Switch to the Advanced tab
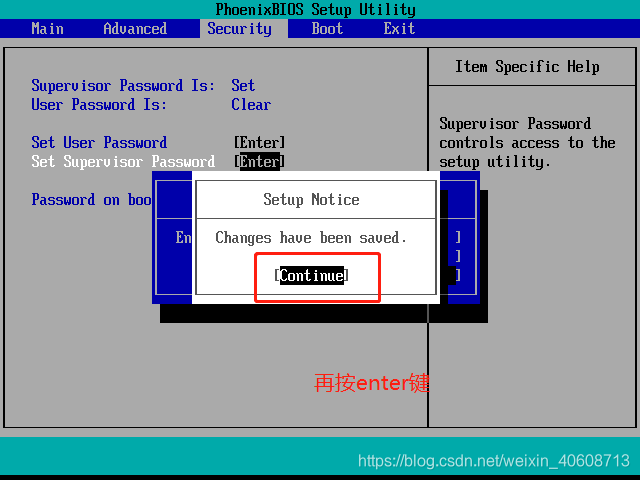 pyautogui.click(x=135, y=29)
